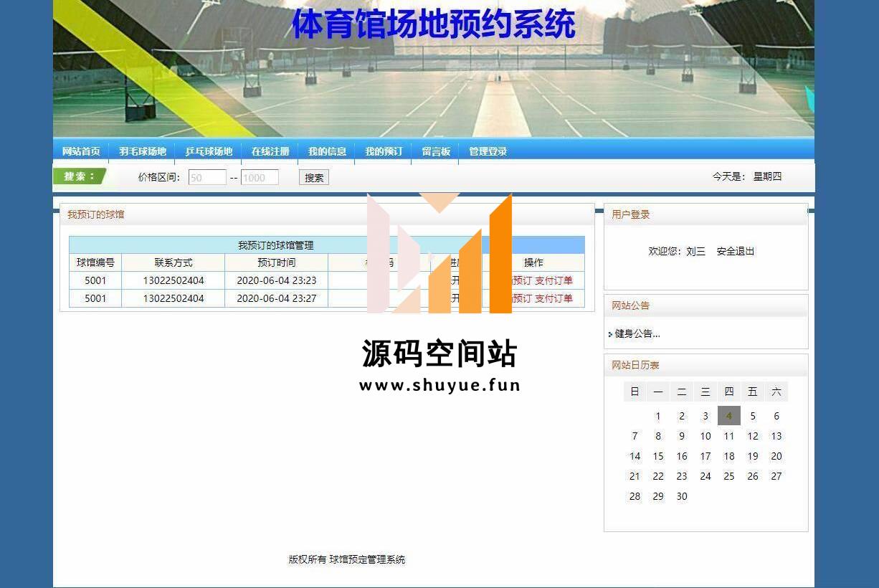Click the maximum price field showing 1000
This screenshot has width=879, height=588.
pos(260,178)
